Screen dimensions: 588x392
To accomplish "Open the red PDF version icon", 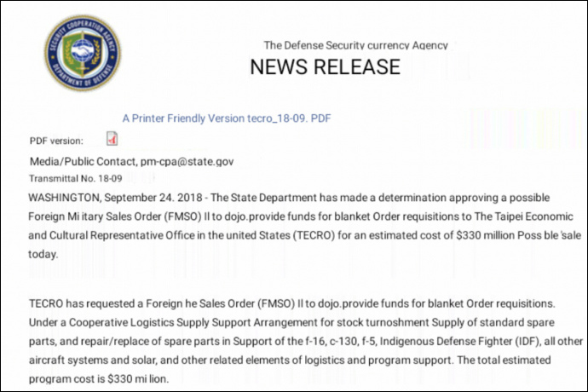I will [112, 139].
